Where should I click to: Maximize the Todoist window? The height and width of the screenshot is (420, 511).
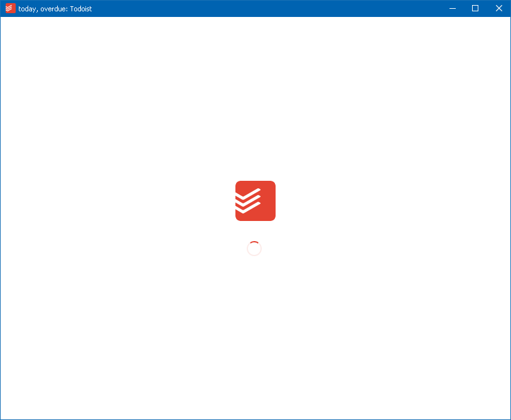coord(475,8)
